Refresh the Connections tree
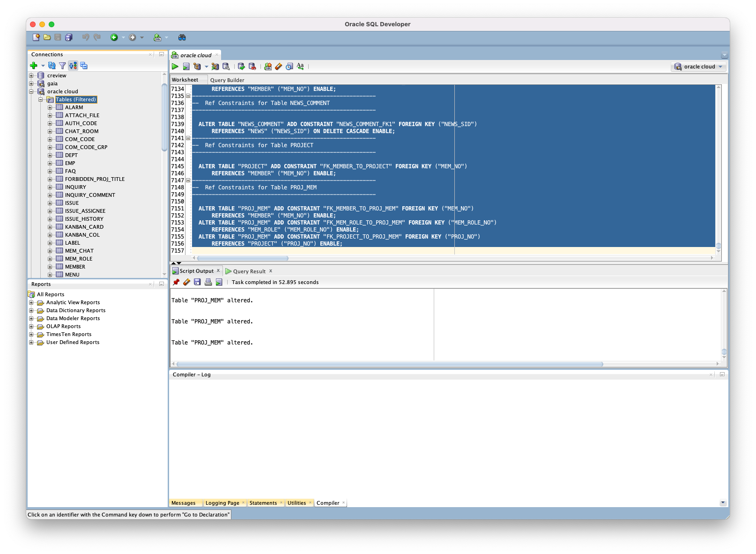756x554 pixels. click(x=52, y=66)
